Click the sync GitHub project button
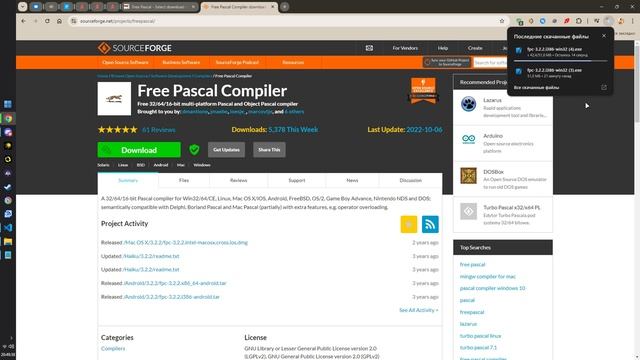Image resolution: width=640 pixels, height=360 pixels. (447, 62)
